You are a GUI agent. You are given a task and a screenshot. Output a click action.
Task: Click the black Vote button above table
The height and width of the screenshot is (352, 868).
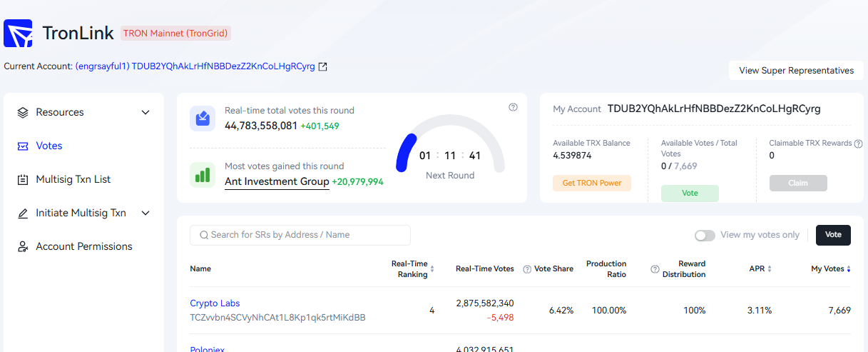833,235
